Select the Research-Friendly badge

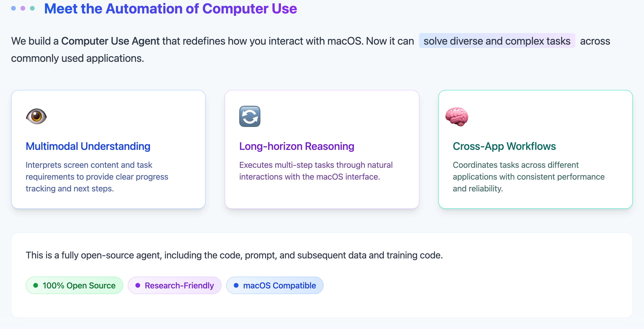pyautogui.click(x=175, y=285)
